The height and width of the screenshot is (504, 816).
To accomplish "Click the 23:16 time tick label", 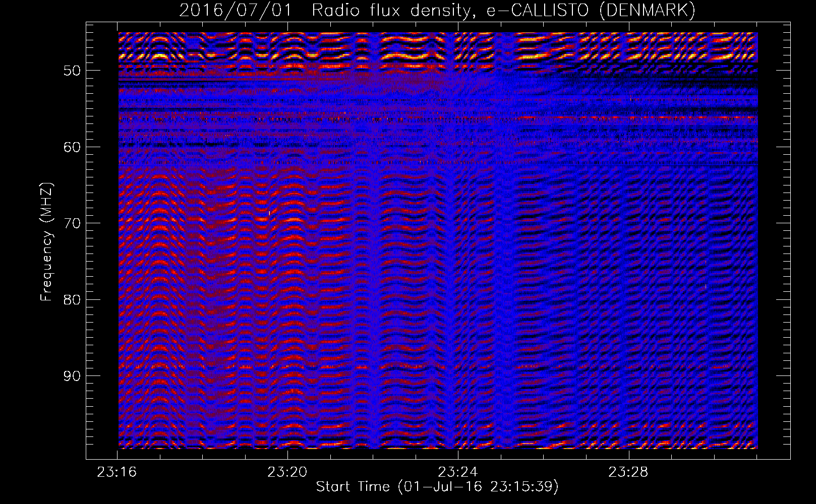I will tap(117, 472).
